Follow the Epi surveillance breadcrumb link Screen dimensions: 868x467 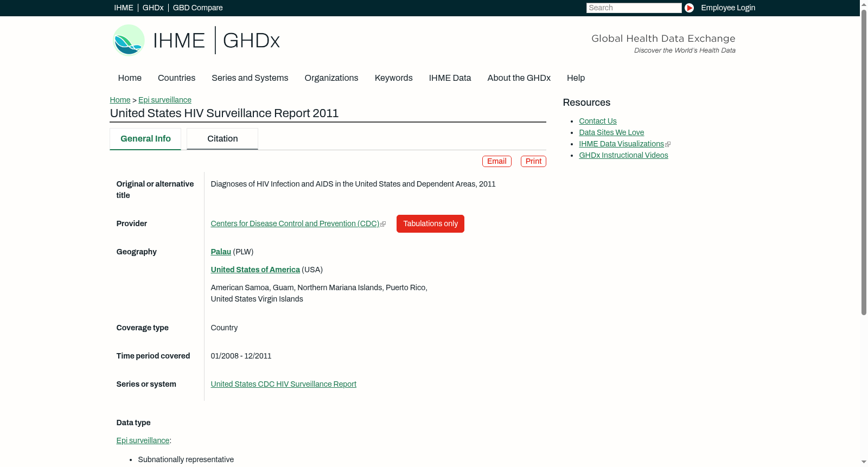(x=165, y=100)
